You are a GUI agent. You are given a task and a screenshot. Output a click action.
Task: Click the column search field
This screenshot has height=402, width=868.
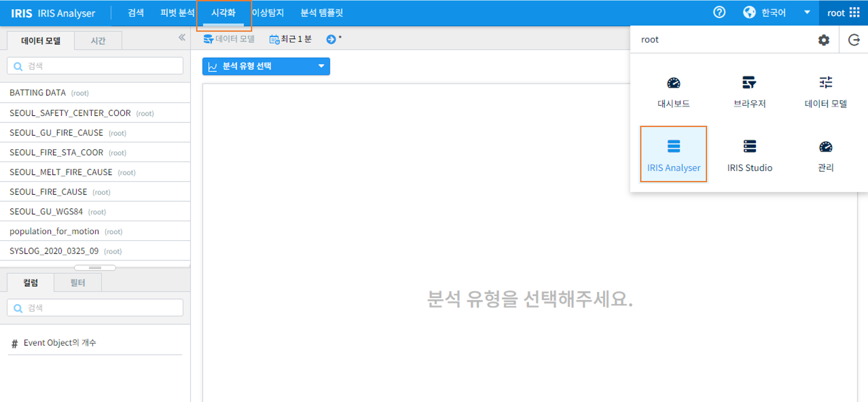[x=95, y=308]
